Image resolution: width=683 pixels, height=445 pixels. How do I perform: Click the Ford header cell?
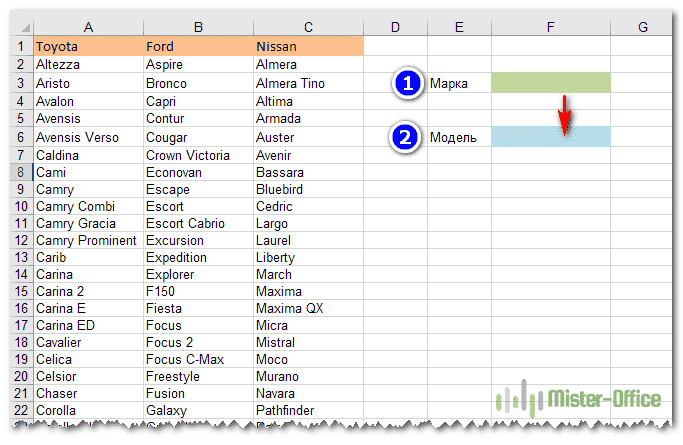pos(197,46)
